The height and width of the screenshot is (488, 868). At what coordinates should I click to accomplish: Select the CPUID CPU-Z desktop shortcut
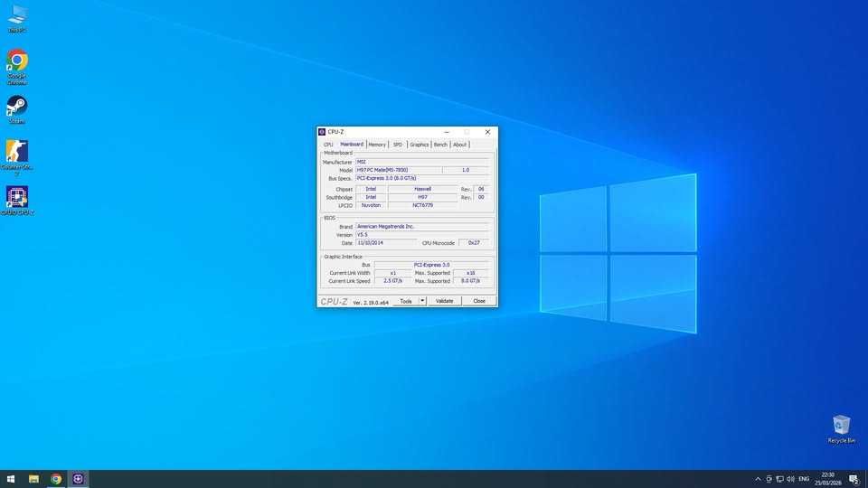click(x=17, y=201)
